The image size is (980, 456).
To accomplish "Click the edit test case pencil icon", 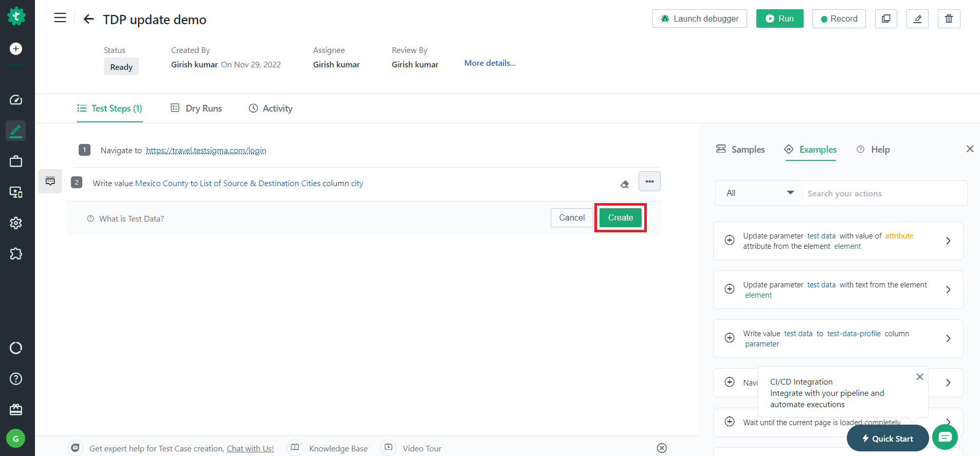I will 917,19.
